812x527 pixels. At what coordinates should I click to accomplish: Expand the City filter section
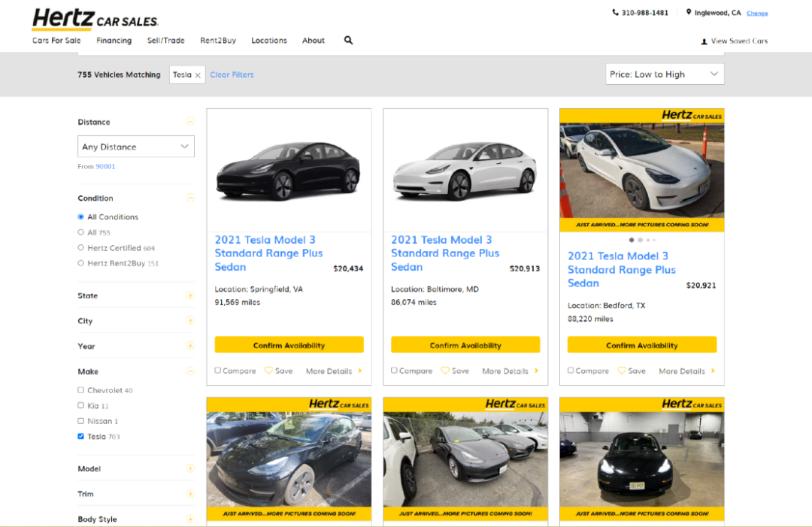tap(190, 320)
